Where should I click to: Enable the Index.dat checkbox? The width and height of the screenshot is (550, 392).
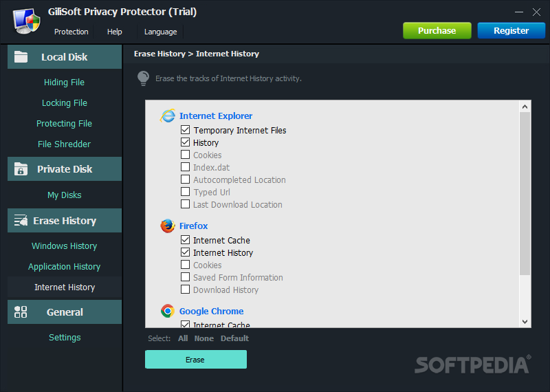point(185,166)
